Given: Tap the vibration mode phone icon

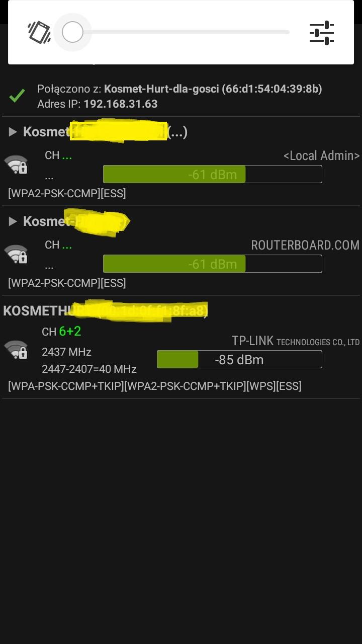Looking at the screenshot, I should click(x=39, y=32).
